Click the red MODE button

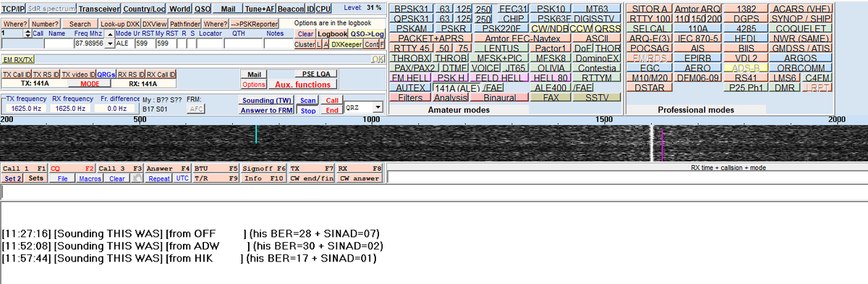pyautogui.click(x=90, y=83)
